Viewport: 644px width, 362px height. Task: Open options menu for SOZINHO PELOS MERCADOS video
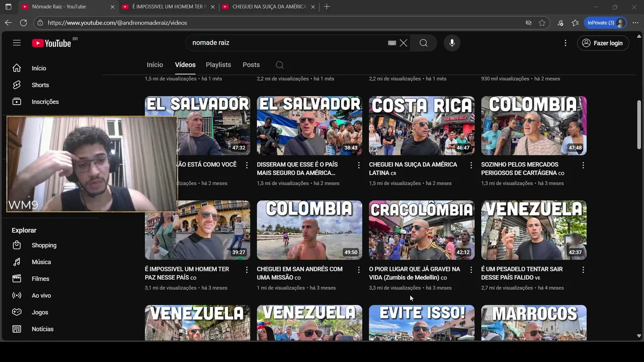pos(583,165)
